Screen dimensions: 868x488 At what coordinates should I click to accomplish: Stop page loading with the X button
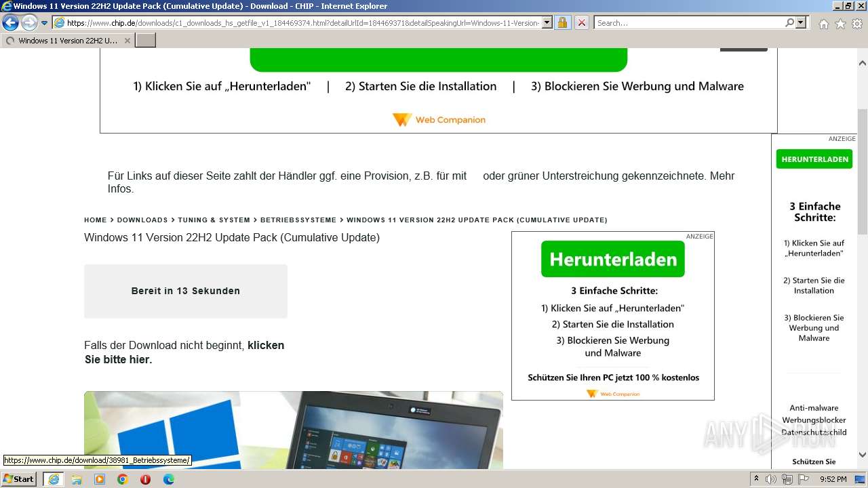[581, 23]
